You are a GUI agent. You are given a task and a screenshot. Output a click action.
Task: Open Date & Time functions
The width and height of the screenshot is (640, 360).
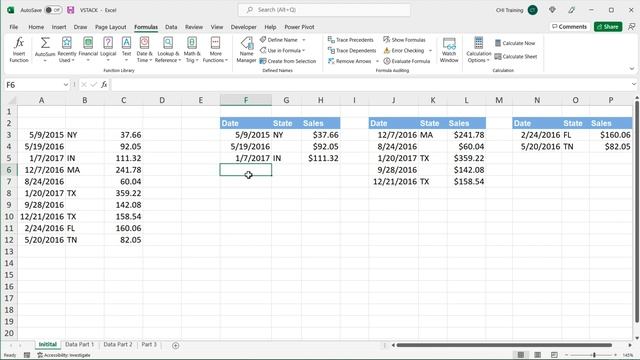click(144, 49)
